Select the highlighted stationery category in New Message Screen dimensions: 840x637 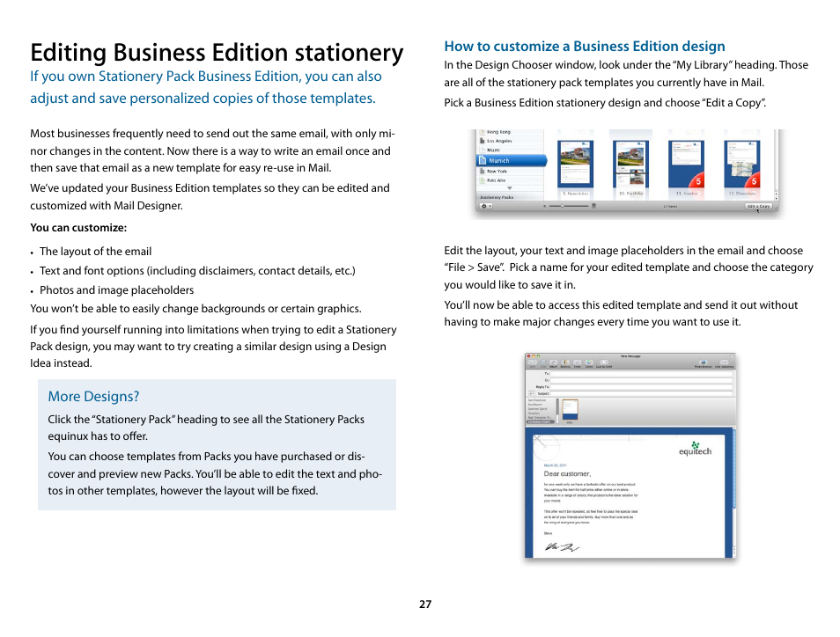click(540, 421)
